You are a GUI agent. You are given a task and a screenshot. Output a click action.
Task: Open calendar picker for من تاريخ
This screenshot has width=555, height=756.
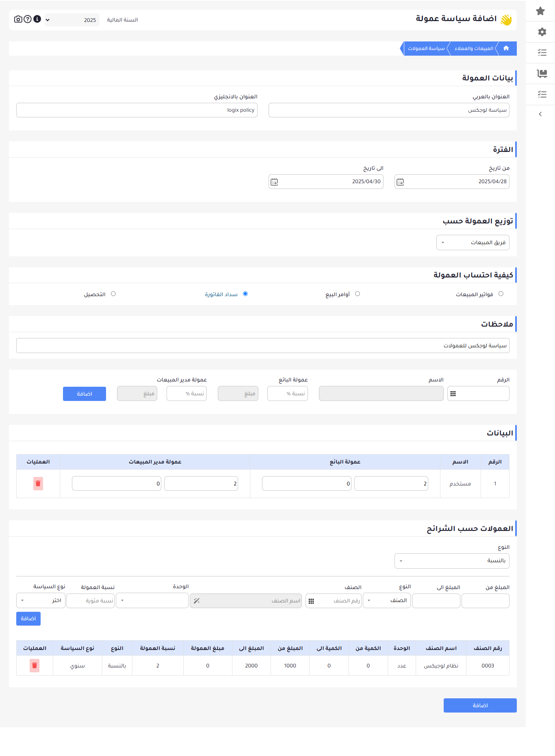click(x=400, y=182)
